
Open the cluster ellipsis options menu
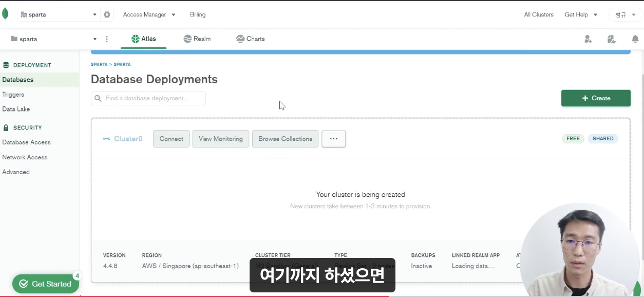point(334,139)
